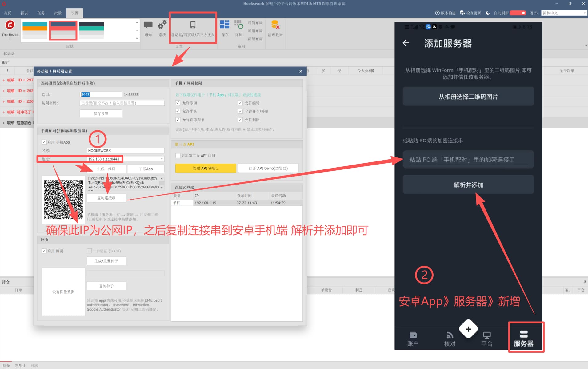Click the 访问密码 password input field
The height and width of the screenshot is (369, 588).
(x=122, y=103)
